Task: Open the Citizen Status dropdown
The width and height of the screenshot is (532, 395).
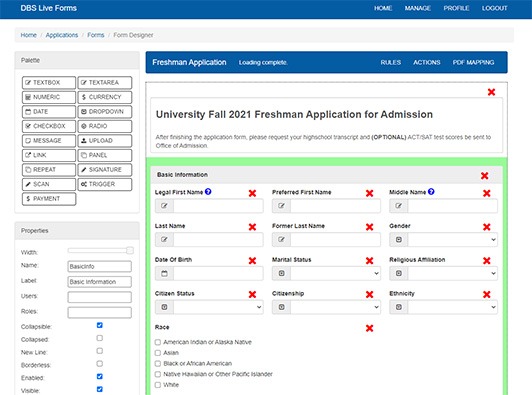Action: click(x=218, y=307)
